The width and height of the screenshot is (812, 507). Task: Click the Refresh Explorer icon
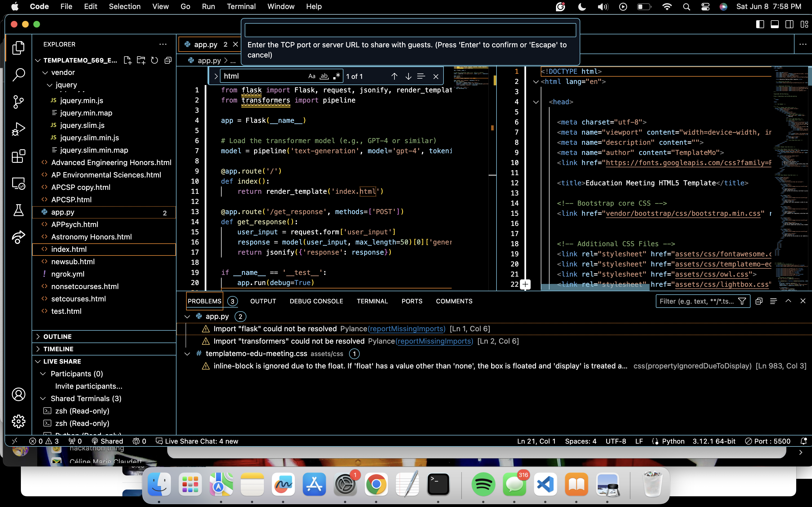coord(154,60)
